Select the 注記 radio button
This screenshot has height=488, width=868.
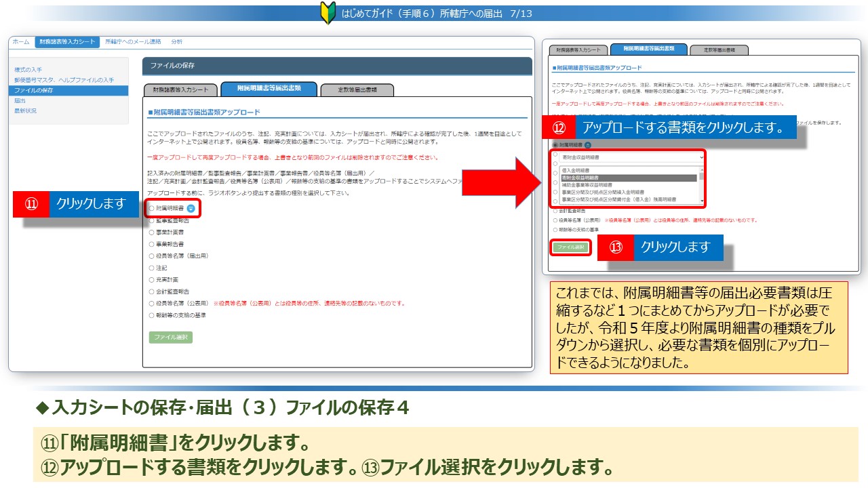tap(151, 268)
